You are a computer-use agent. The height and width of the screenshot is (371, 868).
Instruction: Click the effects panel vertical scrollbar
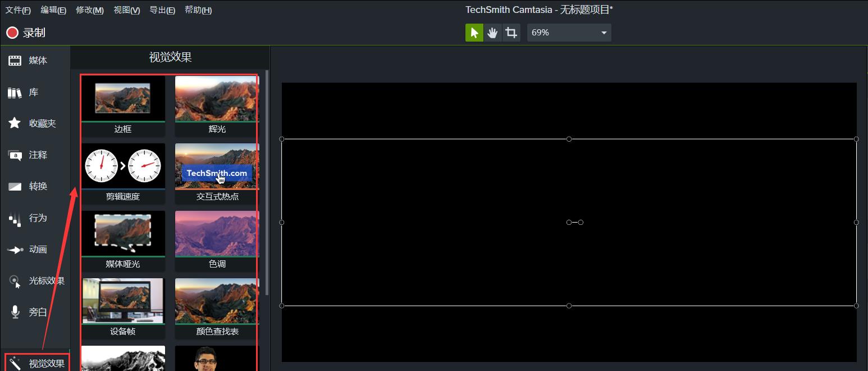pyautogui.click(x=267, y=183)
